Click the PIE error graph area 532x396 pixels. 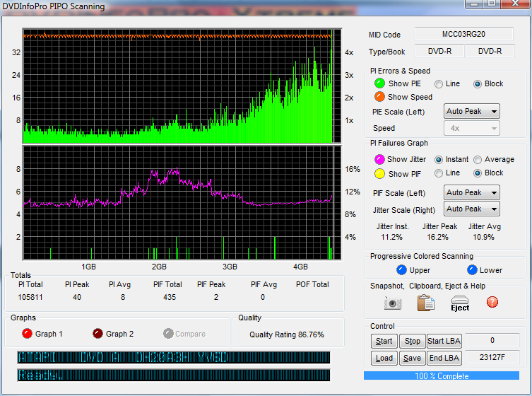(182, 86)
